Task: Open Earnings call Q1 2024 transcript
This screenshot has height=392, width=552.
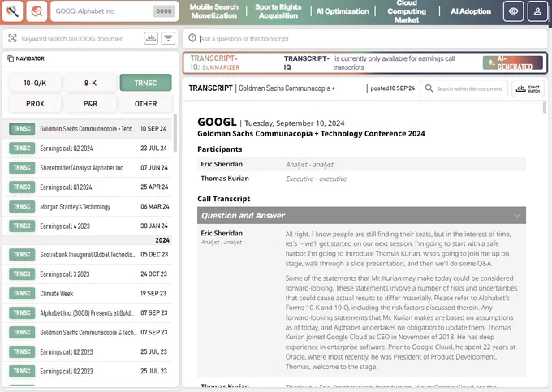Action: 88,187
